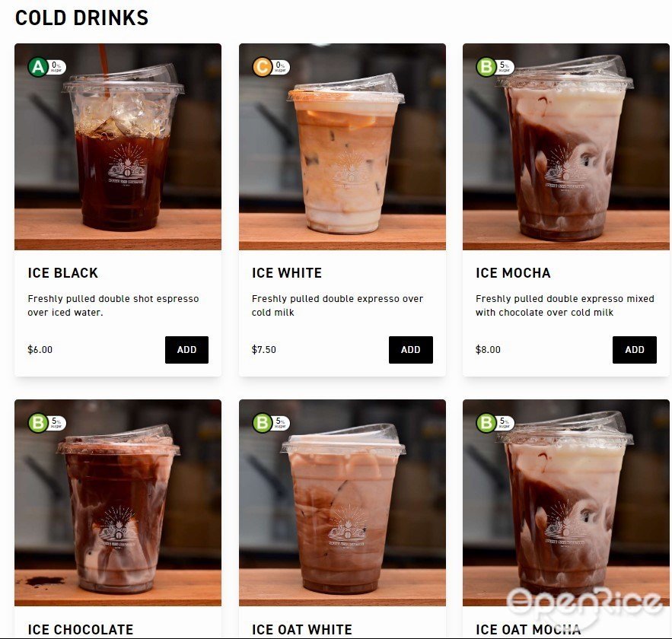Image resolution: width=672 pixels, height=639 pixels.
Task: Click the Nutri-Grade B badge on Ice Mocha
Action: (495, 67)
